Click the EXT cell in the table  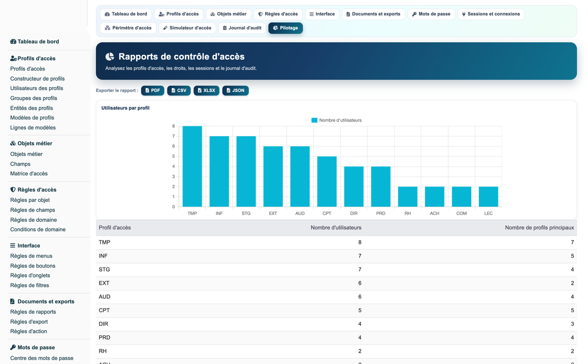pos(104,283)
